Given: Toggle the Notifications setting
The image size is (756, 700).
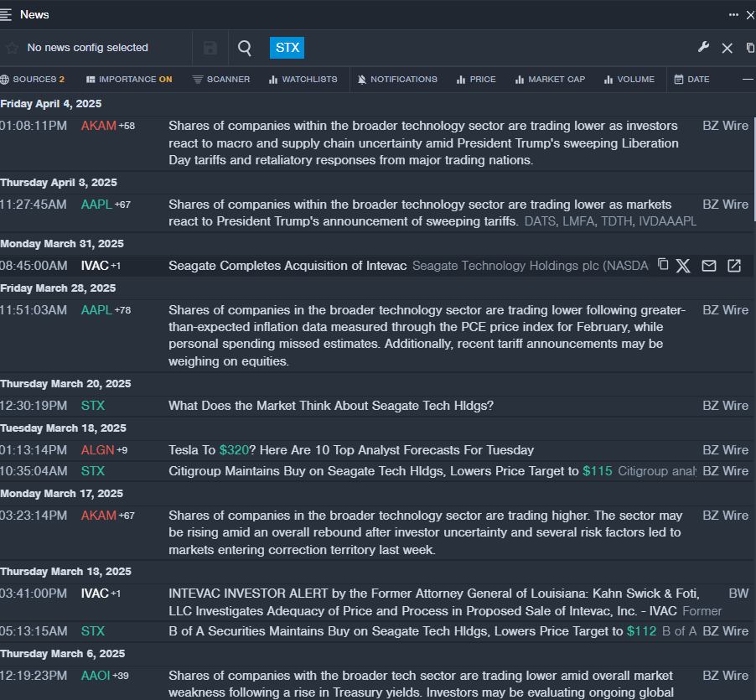Looking at the screenshot, I should (397, 80).
